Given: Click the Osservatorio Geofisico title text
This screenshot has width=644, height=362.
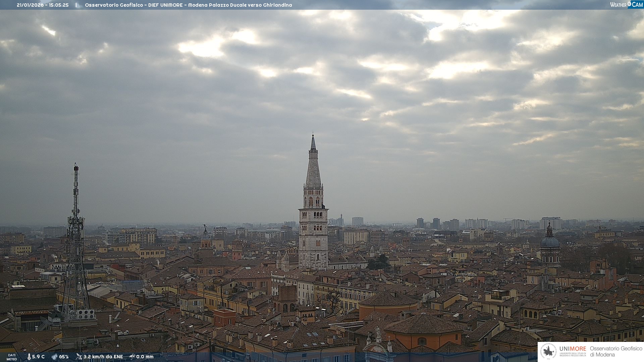Looking at the screenshot, I should 188,5.
